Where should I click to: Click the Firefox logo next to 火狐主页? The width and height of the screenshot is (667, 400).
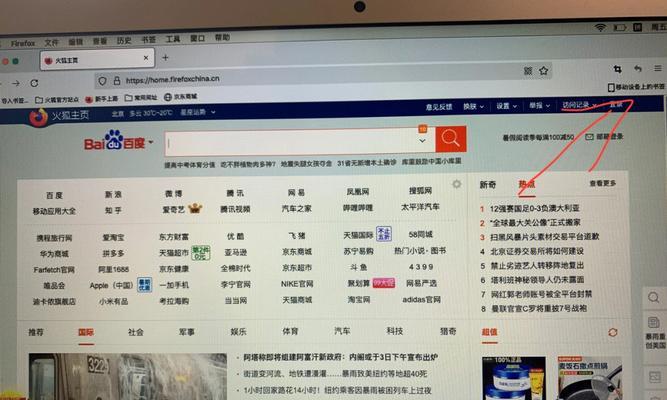point(38,117)
